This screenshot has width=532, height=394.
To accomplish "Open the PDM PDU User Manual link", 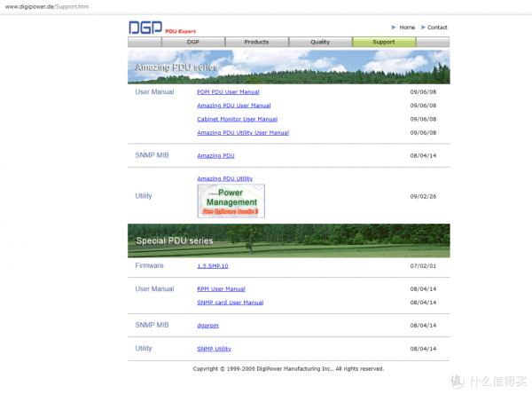I will pyautogui.click(x=228, y=91).
